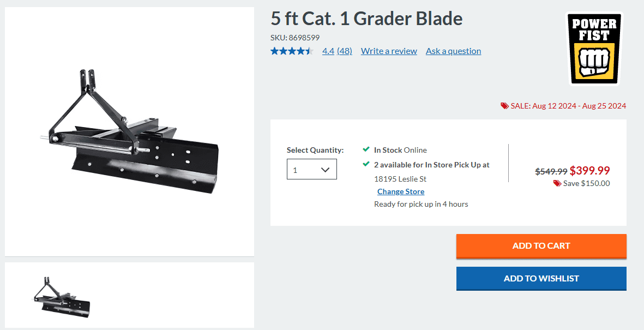The image size is (644, 330).
Task: Select the grader blade thumbnail image
Action: [x=62, y=295]
